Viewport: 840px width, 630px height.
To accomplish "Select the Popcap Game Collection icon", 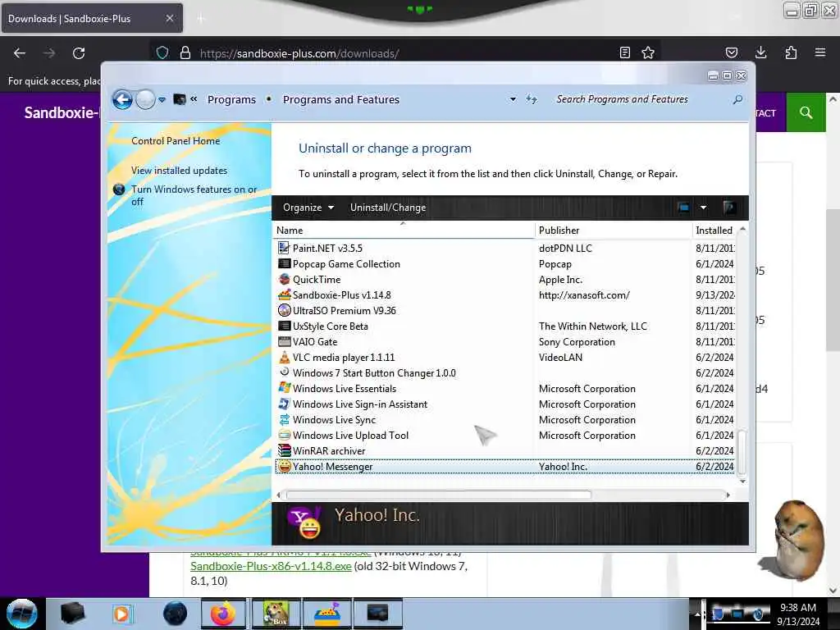I will [284, 263].
